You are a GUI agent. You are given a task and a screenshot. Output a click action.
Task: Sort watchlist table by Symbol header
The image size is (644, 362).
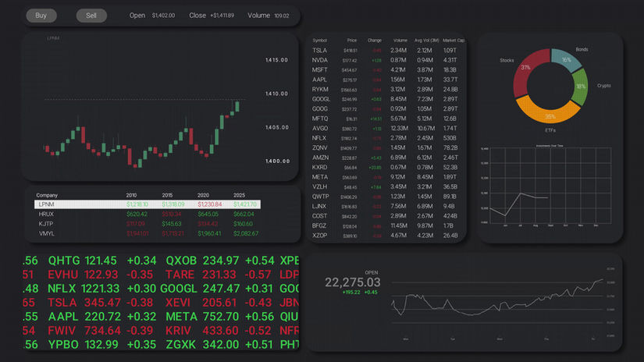(319, 41)
